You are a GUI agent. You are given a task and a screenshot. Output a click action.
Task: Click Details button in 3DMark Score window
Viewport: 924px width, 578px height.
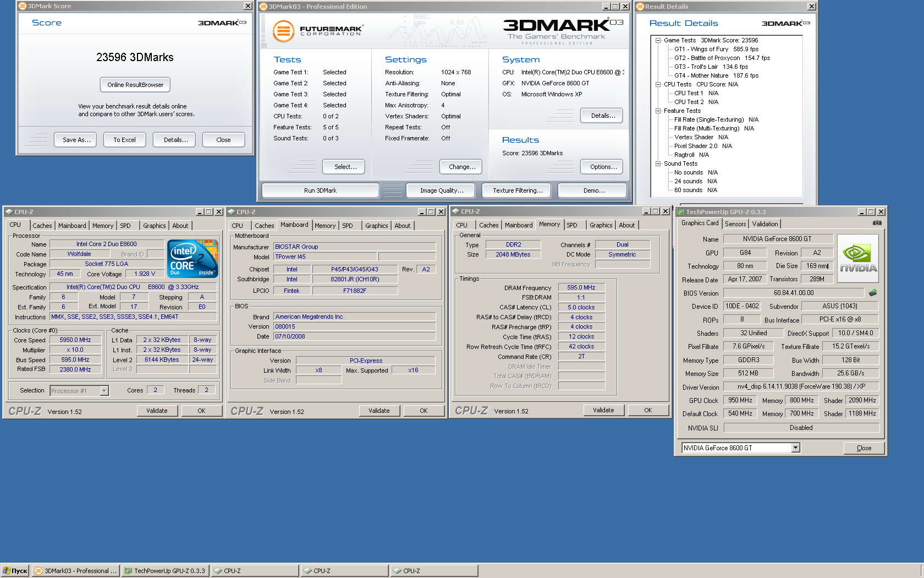coord(175,140)
